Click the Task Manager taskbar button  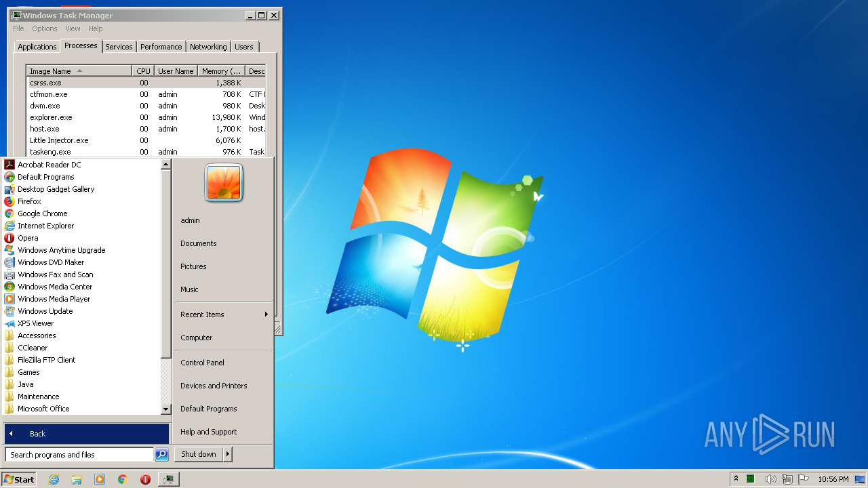tap(168, 479)
